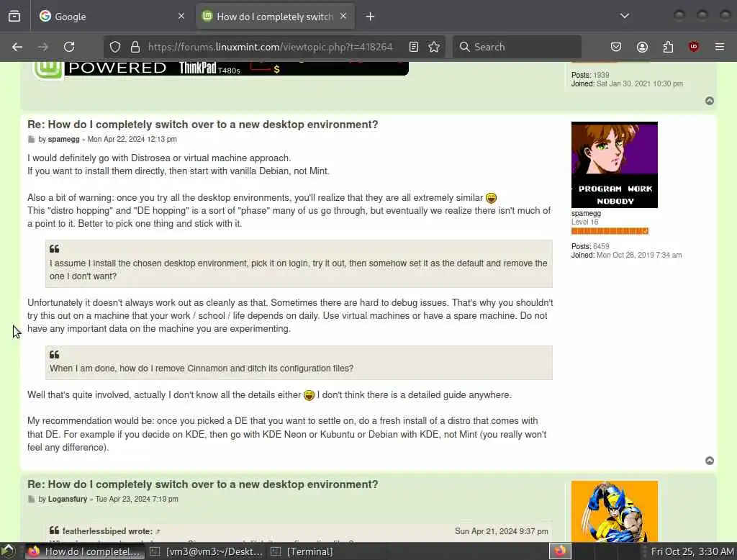
Task: Switch to Firefox 'How do I completel...' taskbar item
Action: point(85,551)
